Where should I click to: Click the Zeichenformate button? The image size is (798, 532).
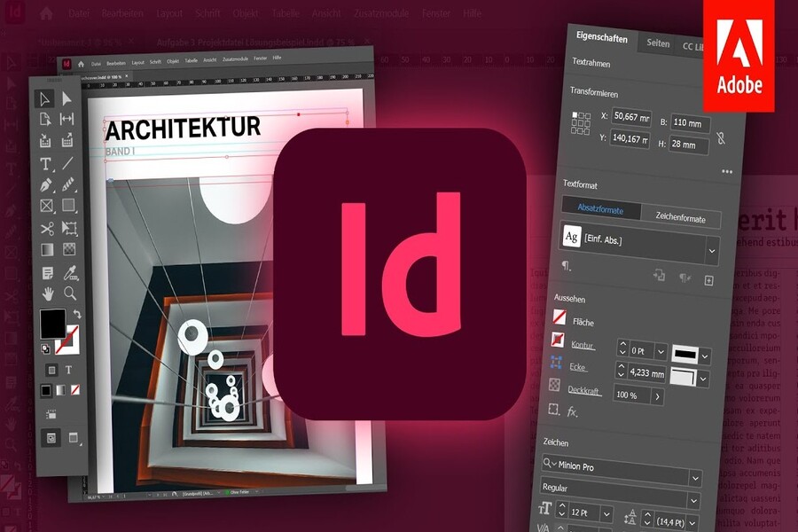point(680,217)
